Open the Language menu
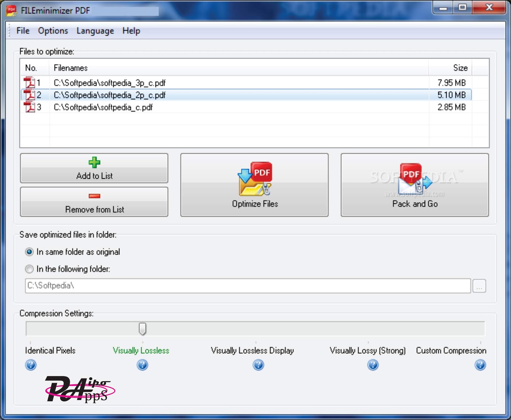 click(95, 31)
